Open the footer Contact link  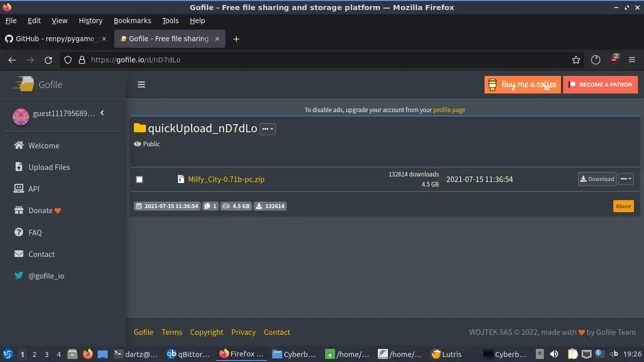click(277, 332)
